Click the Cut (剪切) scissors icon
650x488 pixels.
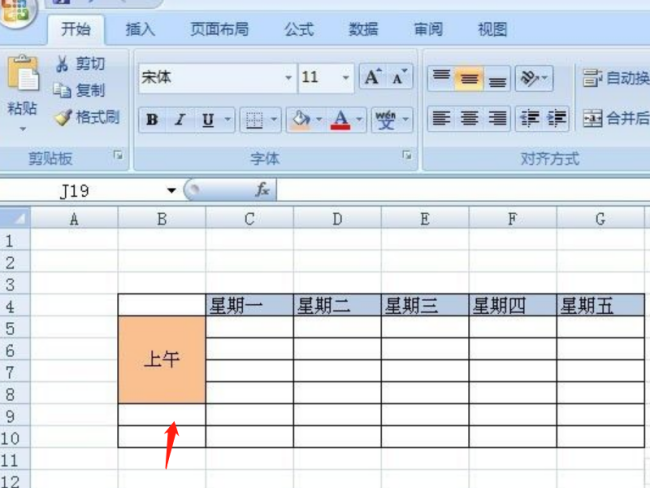[x=62, y=63]
